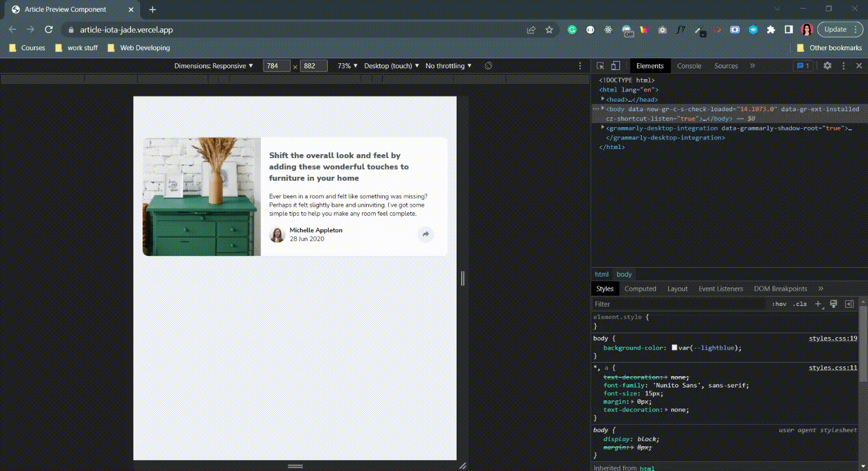868x471 pixels.
Task: Activate the inspect element picker
Action: pos(600,66)
